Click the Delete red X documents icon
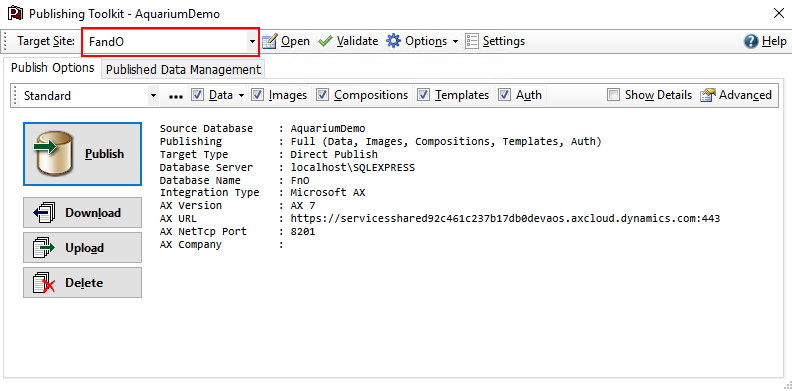Image resolution: width=792 pixels, height=391 pixels. 44,282
